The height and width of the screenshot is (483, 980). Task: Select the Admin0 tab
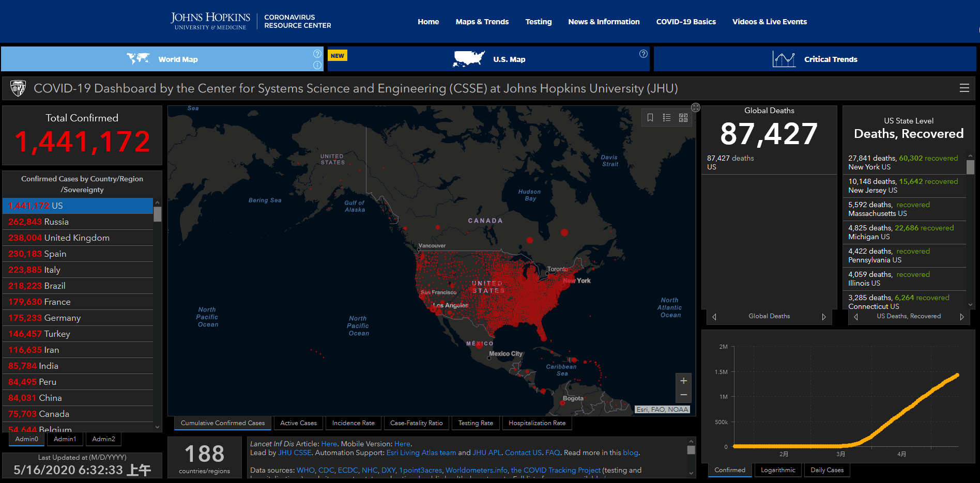27,439
